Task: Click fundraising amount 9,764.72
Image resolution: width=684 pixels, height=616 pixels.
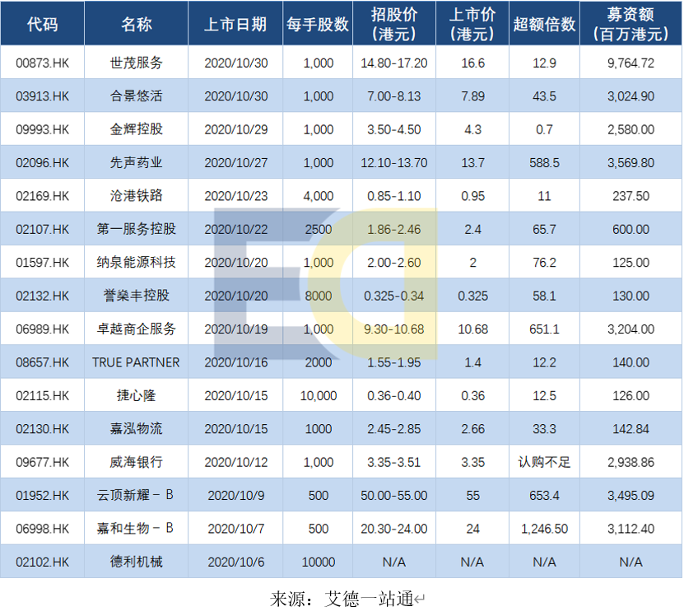Action: click(x=630, y=63)
